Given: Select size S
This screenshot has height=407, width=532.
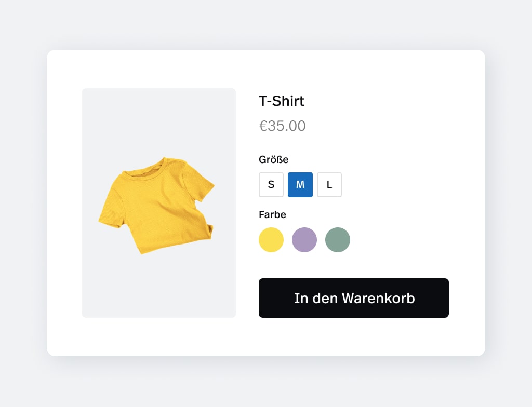Looking at the screenshot, I should [x=271, y=185].
